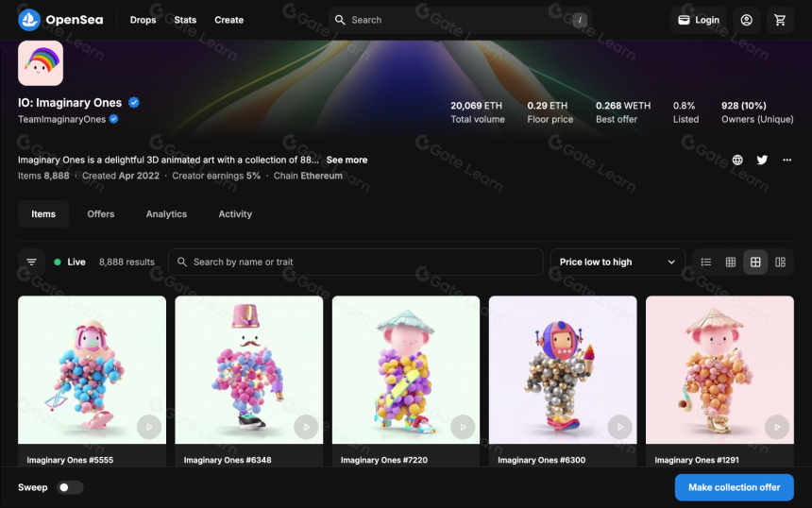
Task: Click the 20,069 ETH Total volume stat
Action: tap(478, 112)
